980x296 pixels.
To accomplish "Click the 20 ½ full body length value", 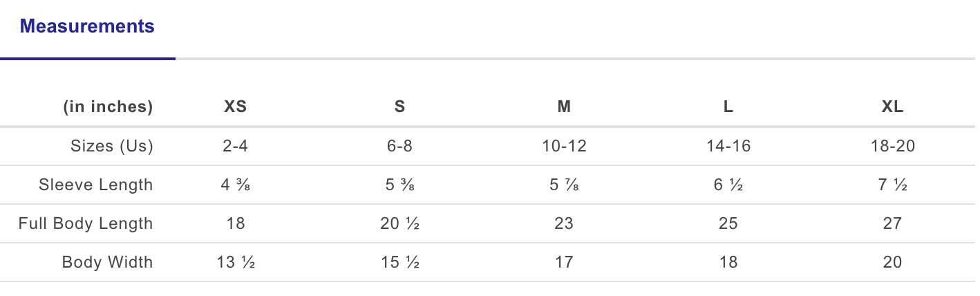I will [399, 223].
